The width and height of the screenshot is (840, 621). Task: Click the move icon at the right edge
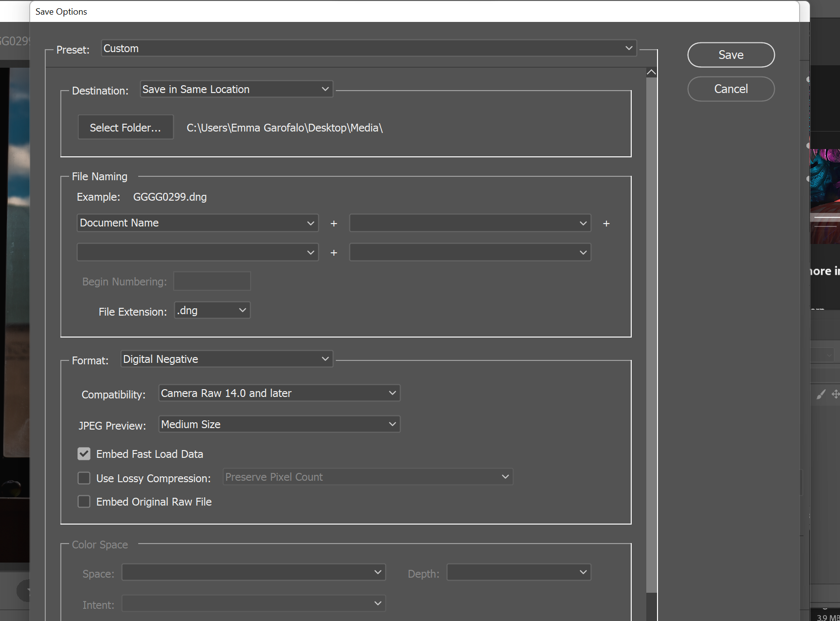[835, 394]
